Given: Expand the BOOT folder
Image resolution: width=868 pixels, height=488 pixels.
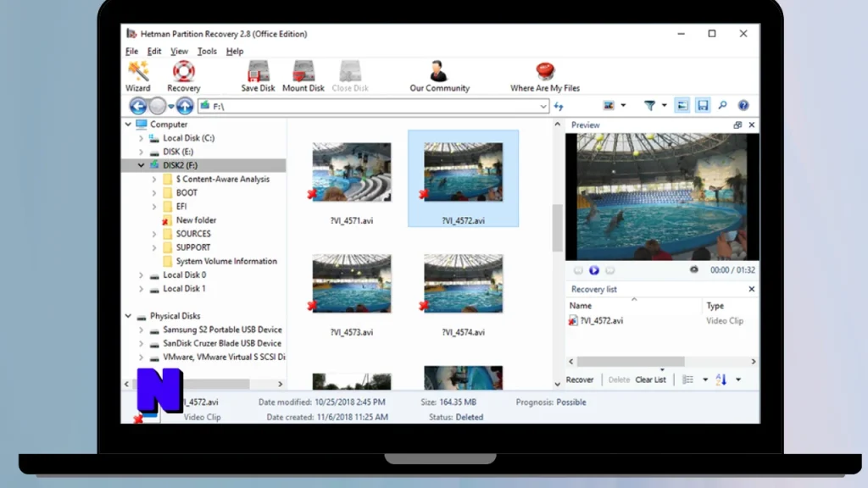Looking at the screenshot, I should (154, 193).
